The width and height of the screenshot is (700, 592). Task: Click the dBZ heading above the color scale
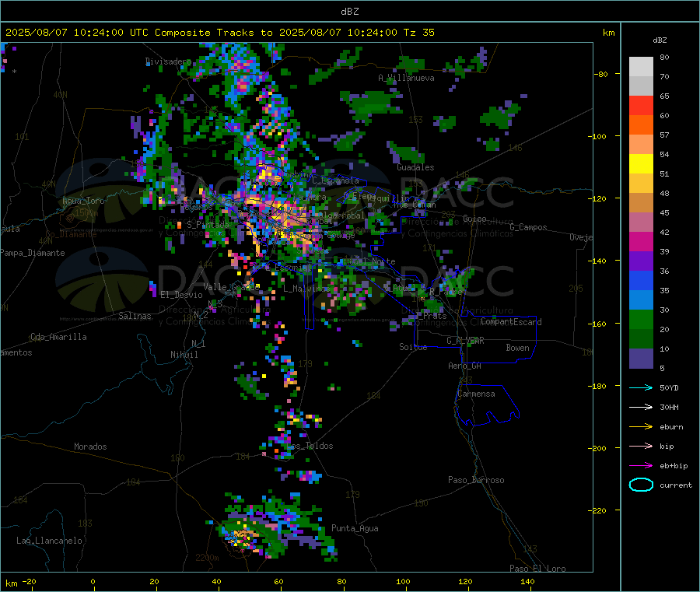[660, 40]
